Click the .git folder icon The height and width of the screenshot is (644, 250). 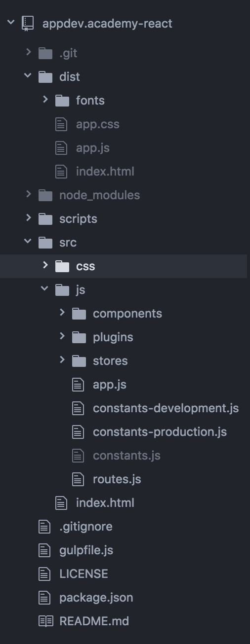[x=45, y=53]
